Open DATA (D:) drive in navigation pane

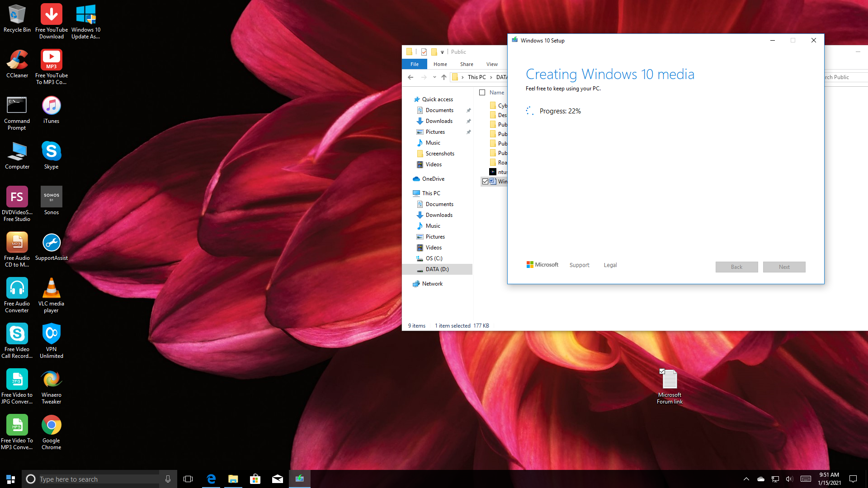click(x=437, y=269)
